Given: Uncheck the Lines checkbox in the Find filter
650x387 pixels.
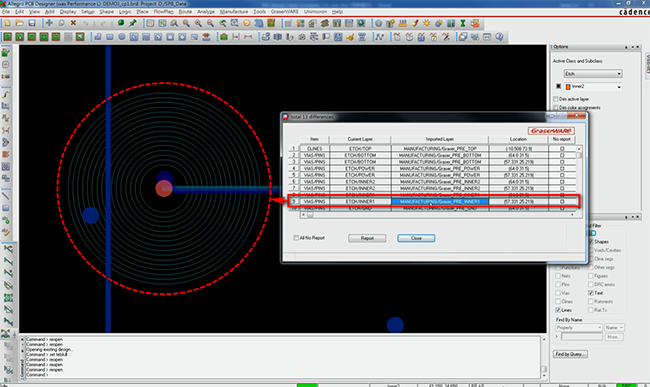Looking at the screenshot, I should (x=558, y=310).
